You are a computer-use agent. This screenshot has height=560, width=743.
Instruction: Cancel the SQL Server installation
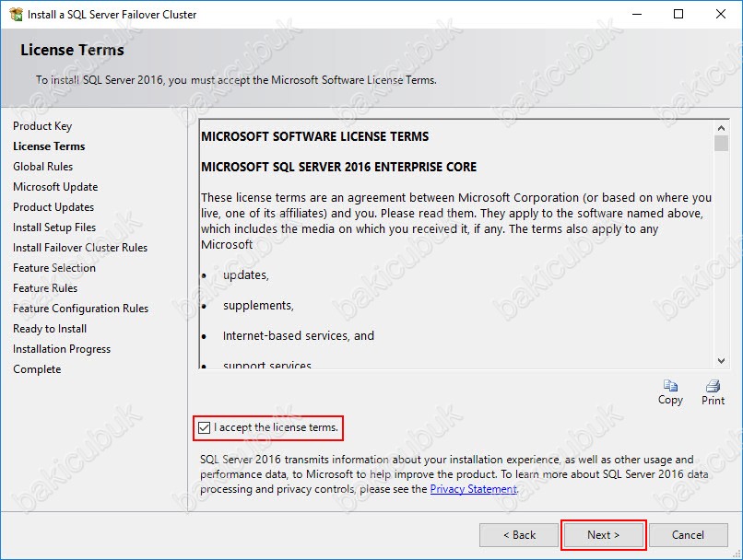point(688,535)
